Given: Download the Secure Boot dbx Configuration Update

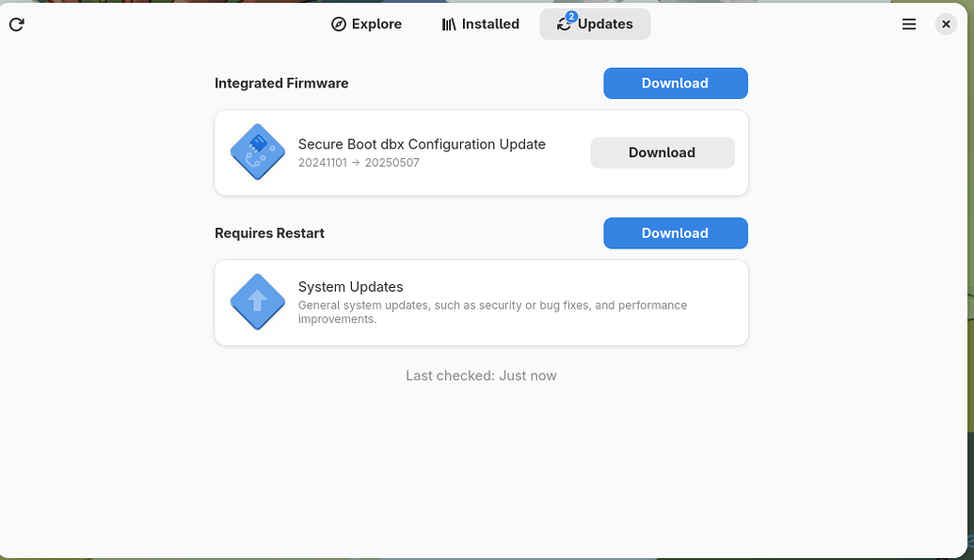Looking at the screenshot, I should (x=662, y=152).
